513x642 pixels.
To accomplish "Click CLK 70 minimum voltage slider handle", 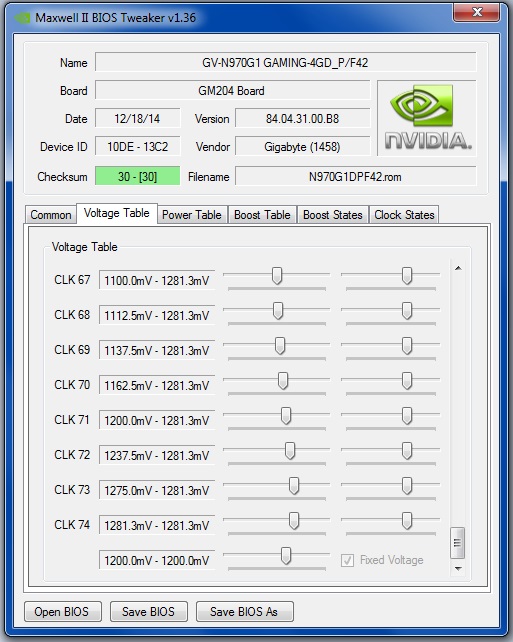I will coord(283,381).
